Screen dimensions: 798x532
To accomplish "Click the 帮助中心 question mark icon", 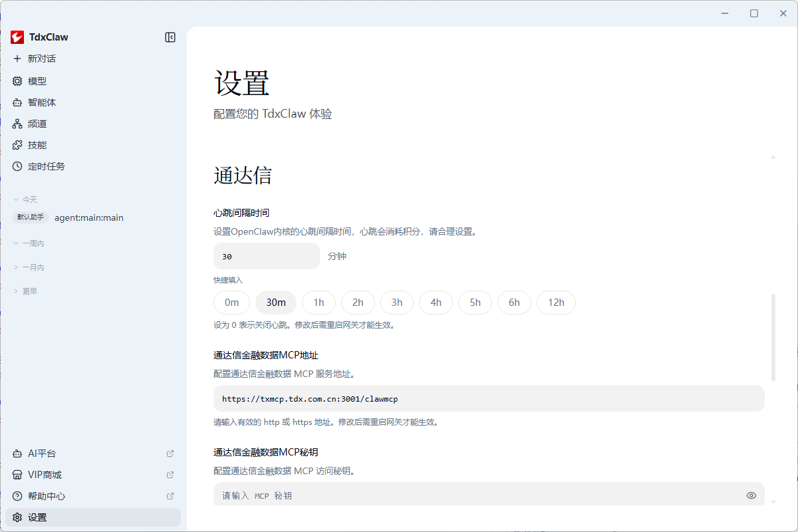I will pyautogui.click(x=17, y=496).
